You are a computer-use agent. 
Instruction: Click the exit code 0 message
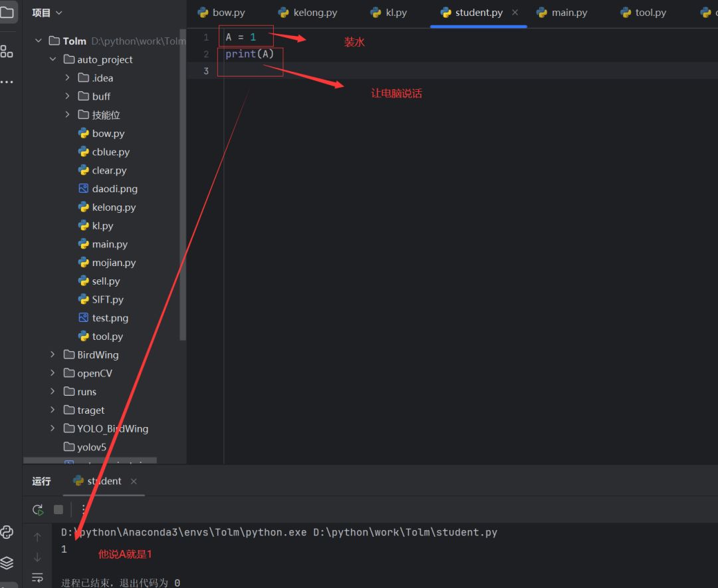pyautogui.click(x=120, y=583)
